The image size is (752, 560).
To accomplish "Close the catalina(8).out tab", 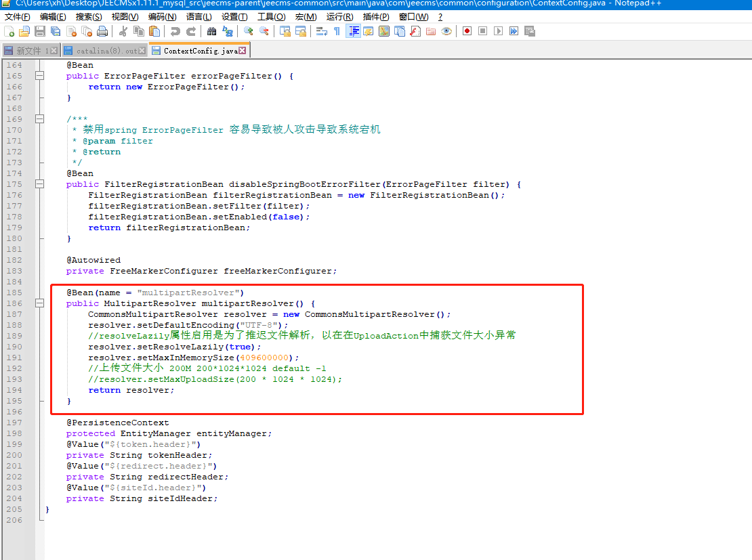I will [x=142, y=50].
